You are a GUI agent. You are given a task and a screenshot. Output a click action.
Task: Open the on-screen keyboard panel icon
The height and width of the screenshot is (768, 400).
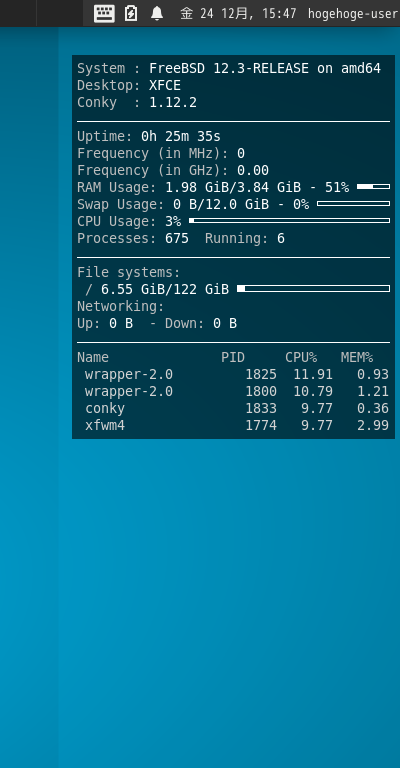tap(104, 13)
